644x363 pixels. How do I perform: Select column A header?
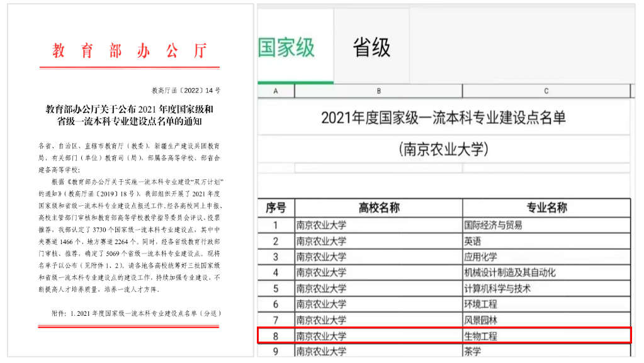(276, 91)
